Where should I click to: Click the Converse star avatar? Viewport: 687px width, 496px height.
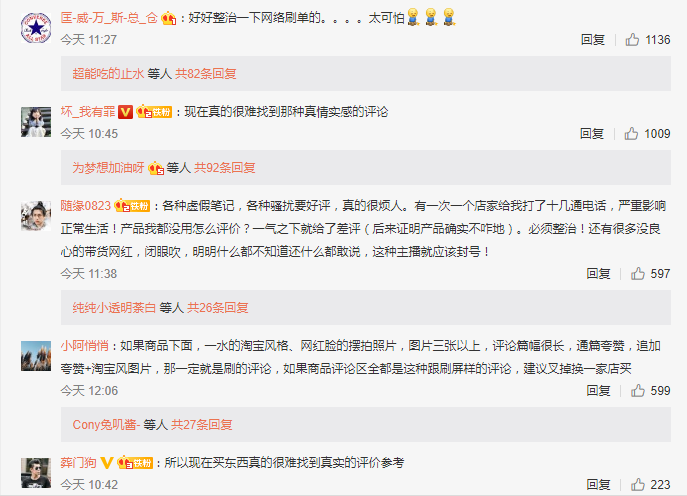point(36,28)
